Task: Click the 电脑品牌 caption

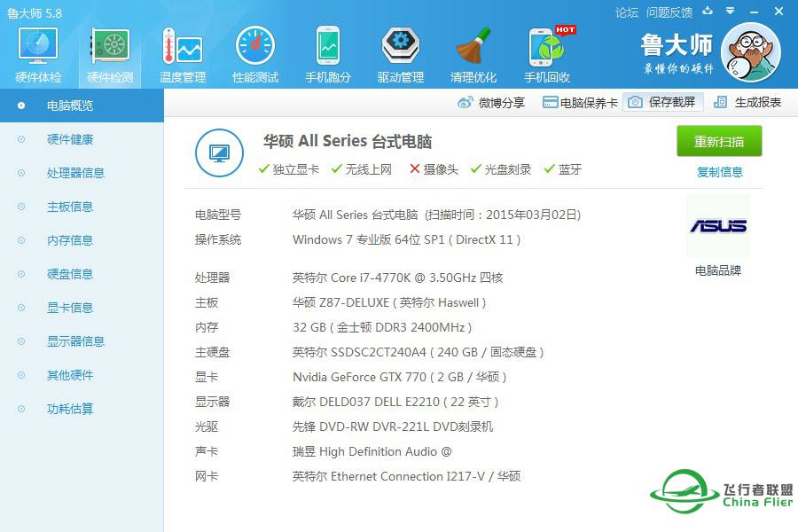Action: pos(718,270)
